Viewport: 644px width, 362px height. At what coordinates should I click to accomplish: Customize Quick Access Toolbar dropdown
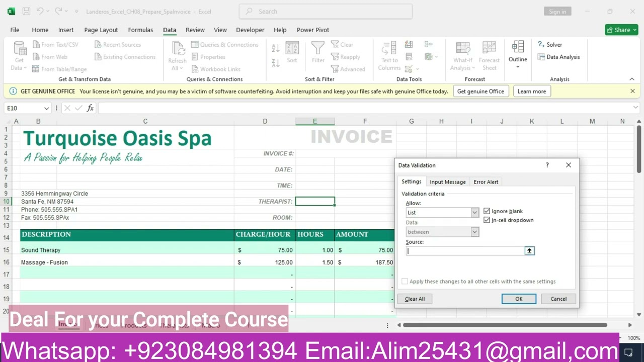click(76, 11)
